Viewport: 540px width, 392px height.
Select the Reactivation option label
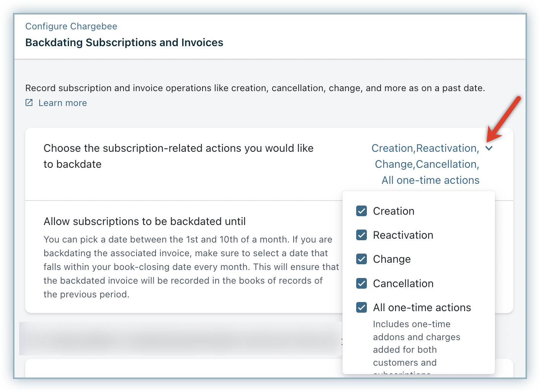point(403,235)
